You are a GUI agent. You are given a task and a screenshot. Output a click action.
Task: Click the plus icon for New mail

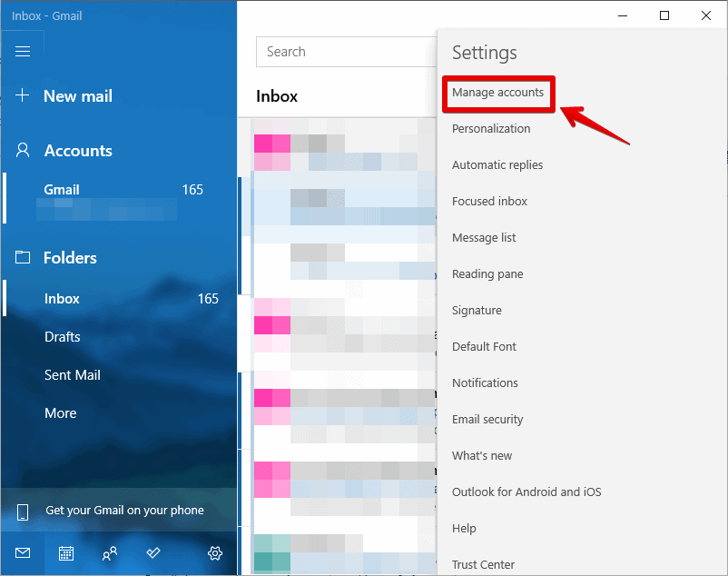pyautogui.click(x=23, y=95)
